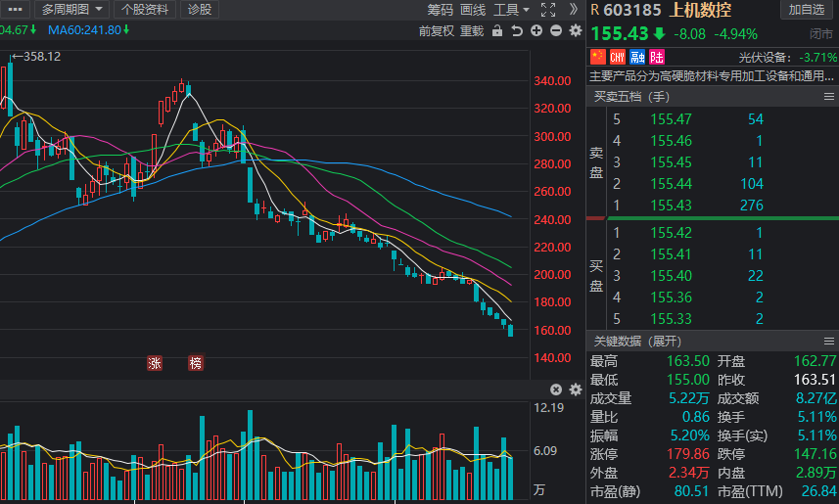Open the 多周期图 dropdown
839x504 pixels.
[71, 9]
